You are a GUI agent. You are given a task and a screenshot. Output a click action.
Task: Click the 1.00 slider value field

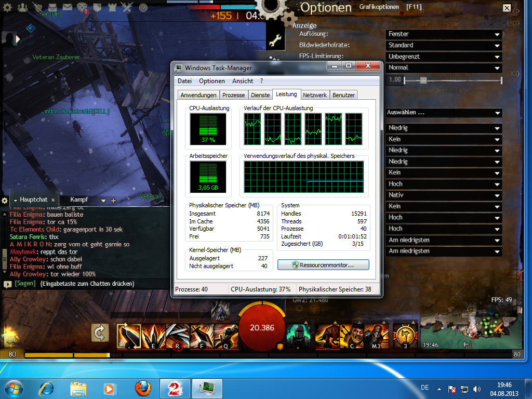pos(395,79)
